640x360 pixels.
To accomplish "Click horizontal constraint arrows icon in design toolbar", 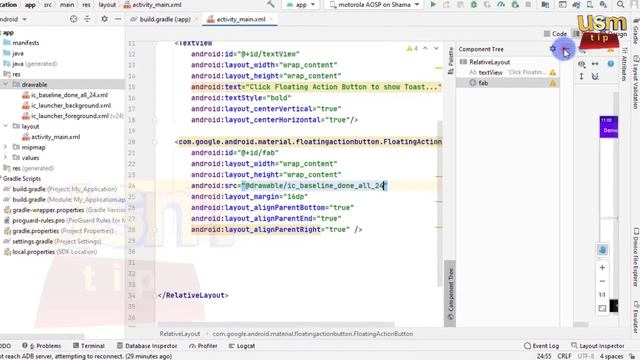I will [595, 64].
